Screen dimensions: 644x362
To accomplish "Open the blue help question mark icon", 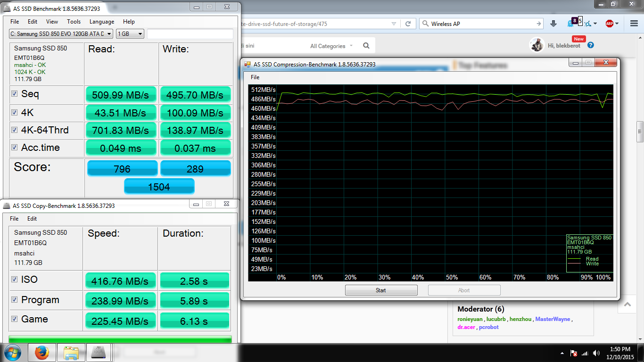I will [591, 45].
